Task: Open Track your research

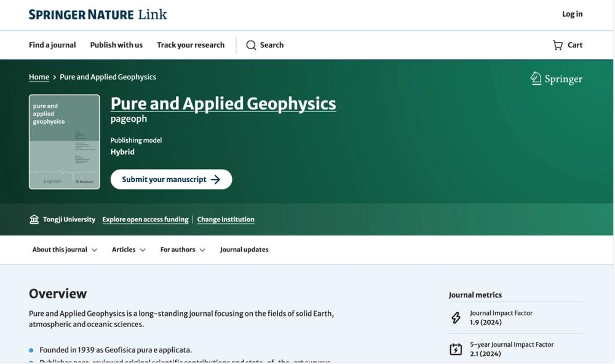Action: click(191, 45)
